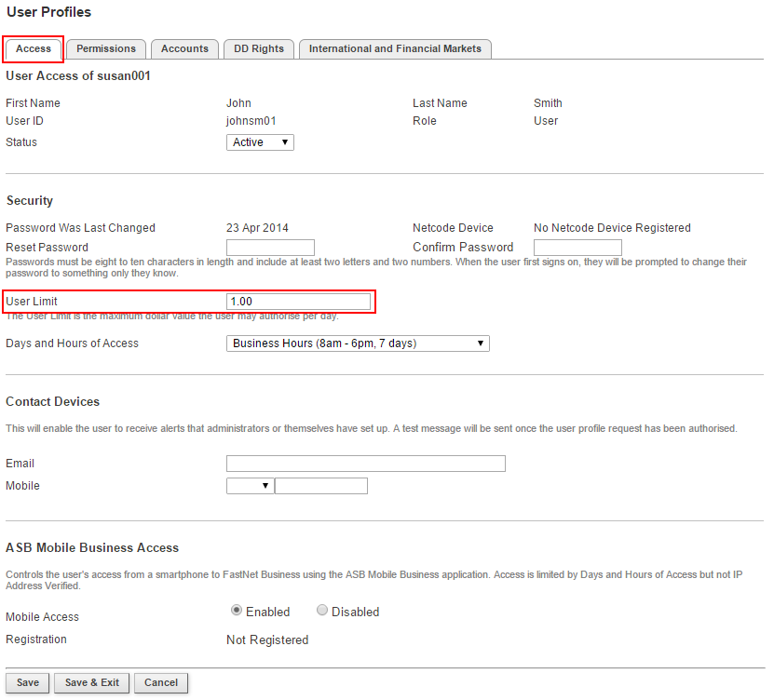Open the Status dropdown showing Active

point(260,142)
